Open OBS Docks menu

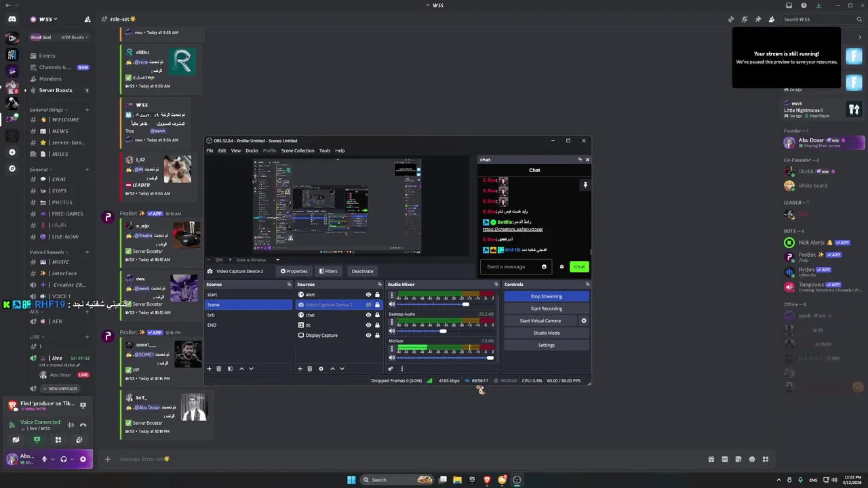tap(252, 150)
